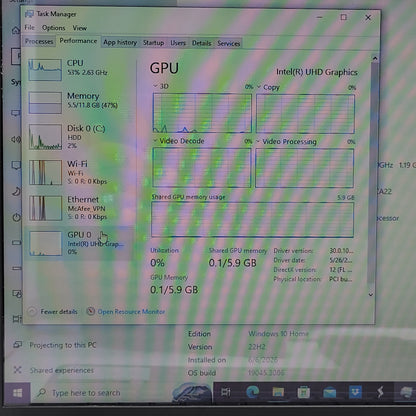The height and width of the screenshot is (416, 416).
Task: Click the Windows Start button
Action: [x=17, y=393]
